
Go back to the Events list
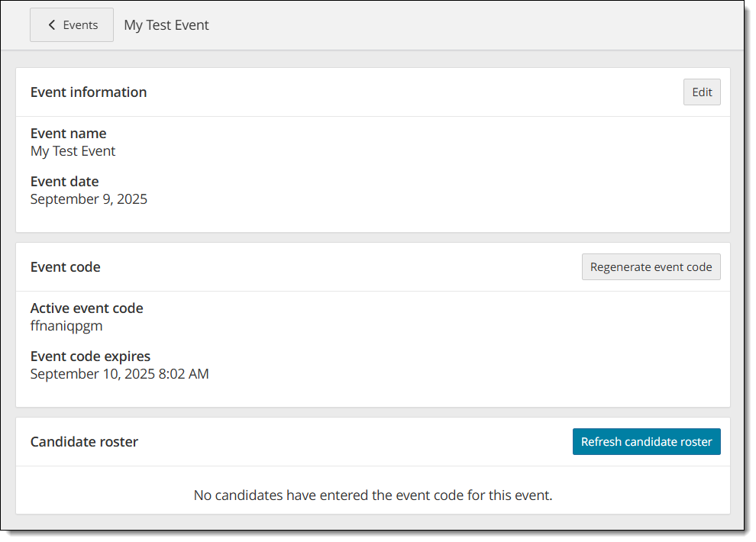pos(72,25)
